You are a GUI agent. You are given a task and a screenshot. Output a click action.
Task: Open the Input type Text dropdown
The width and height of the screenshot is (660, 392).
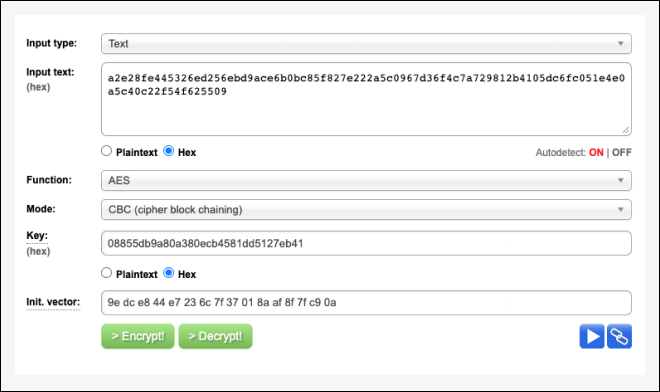(x=366, y=44)
